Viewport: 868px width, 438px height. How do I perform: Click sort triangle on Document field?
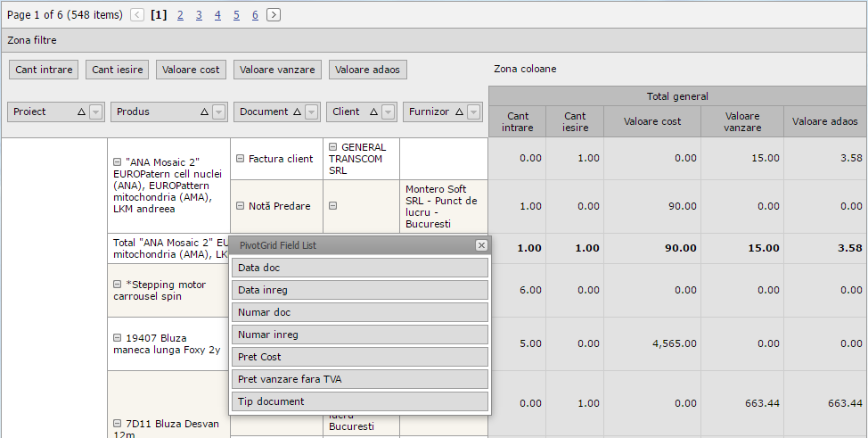pyautogui.click(x=297, y=112)
